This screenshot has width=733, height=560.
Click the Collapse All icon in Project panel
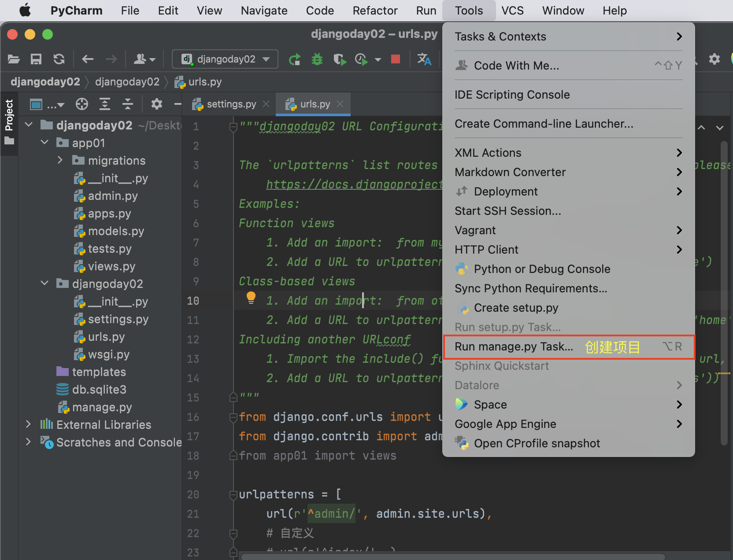click(128, 104)
